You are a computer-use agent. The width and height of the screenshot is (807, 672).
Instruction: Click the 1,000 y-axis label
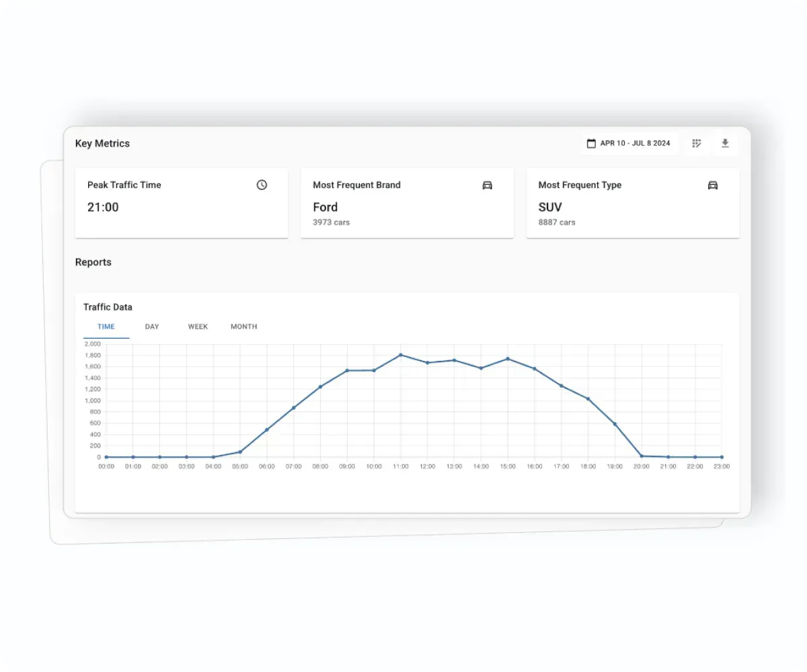click(x=92, y=401)
